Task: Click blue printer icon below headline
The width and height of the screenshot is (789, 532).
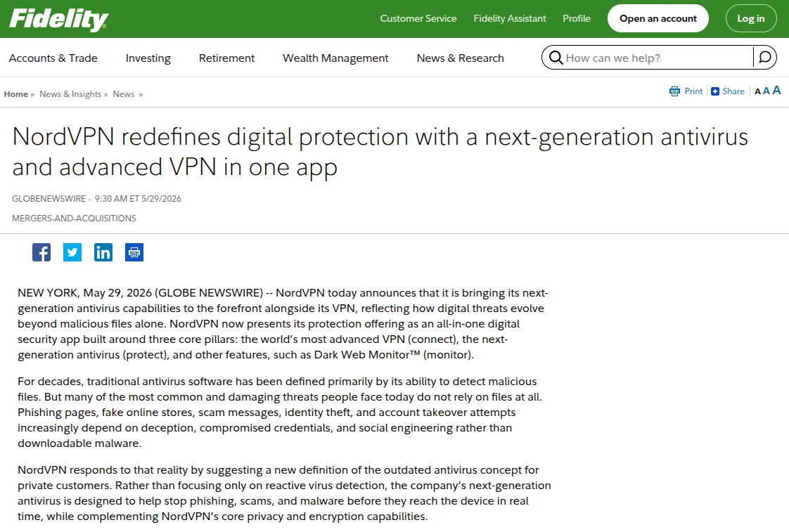Action: (134, 252)
